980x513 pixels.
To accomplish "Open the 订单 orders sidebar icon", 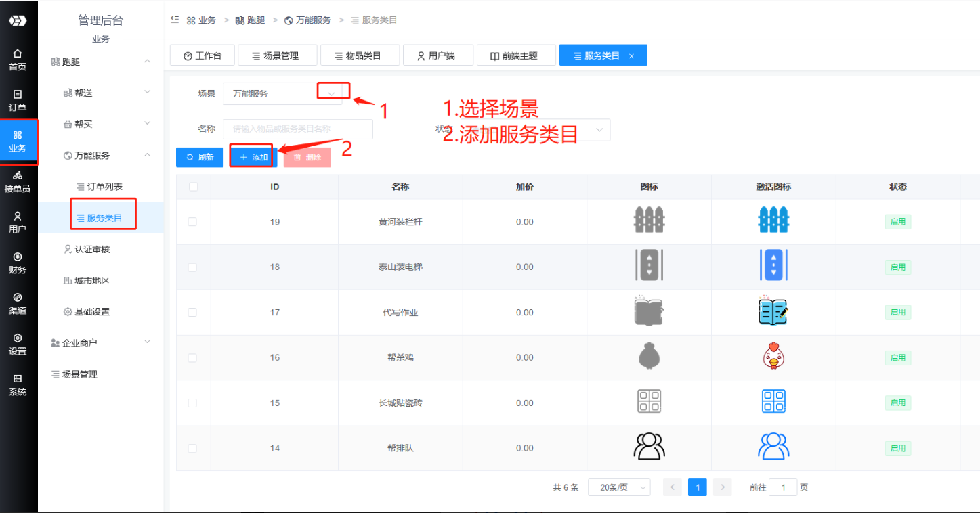I will point(18,100).
